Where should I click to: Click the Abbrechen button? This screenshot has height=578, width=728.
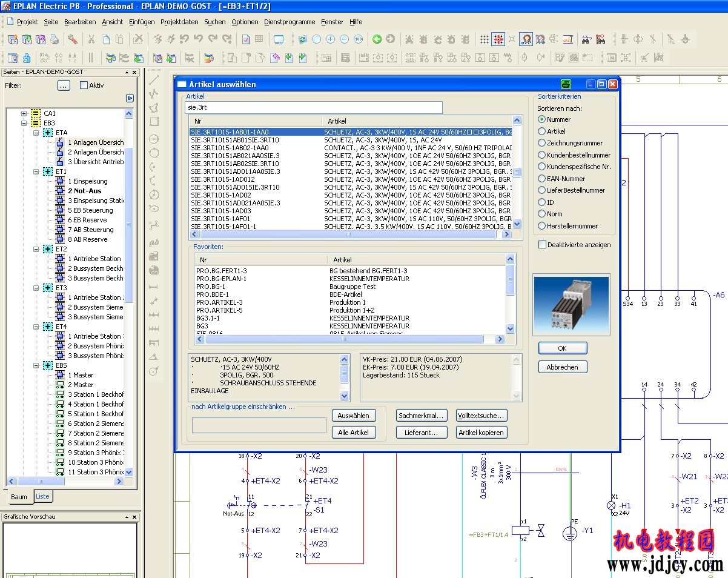pyautogui.click(x=562, y=367)
